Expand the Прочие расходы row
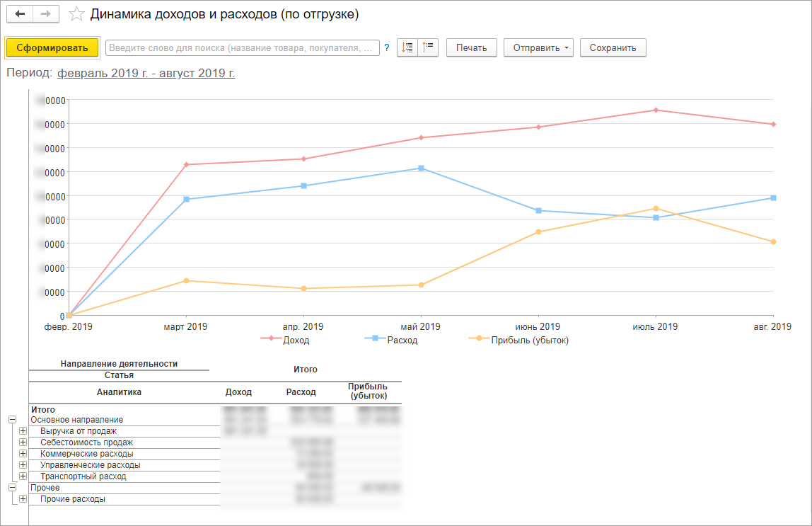Screen dimensions: 812x526 coord(23,499)
